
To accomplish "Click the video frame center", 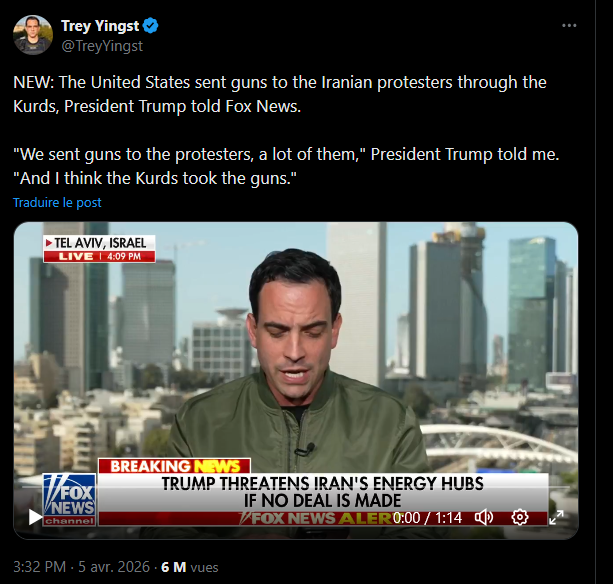I will [x=295, y=370].
